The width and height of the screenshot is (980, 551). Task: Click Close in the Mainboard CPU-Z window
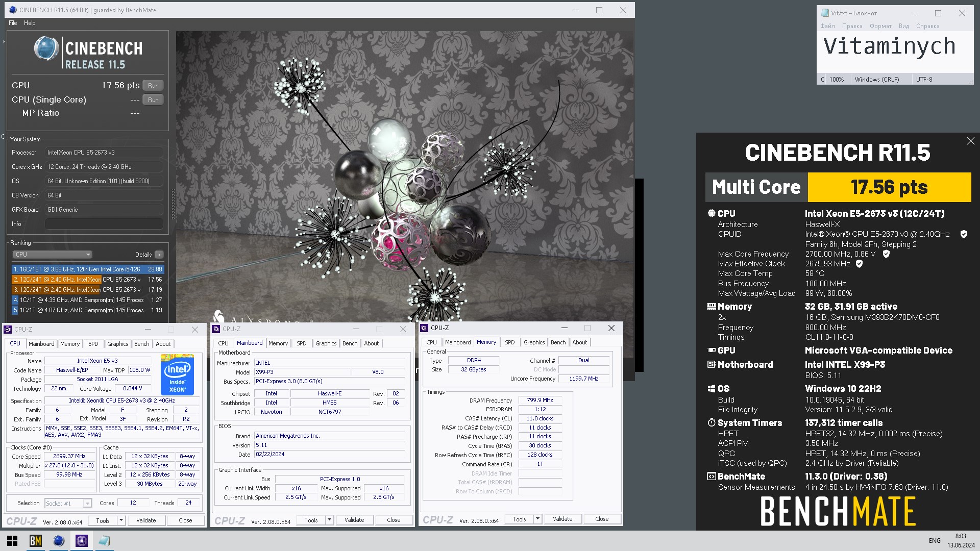[394, 520]
